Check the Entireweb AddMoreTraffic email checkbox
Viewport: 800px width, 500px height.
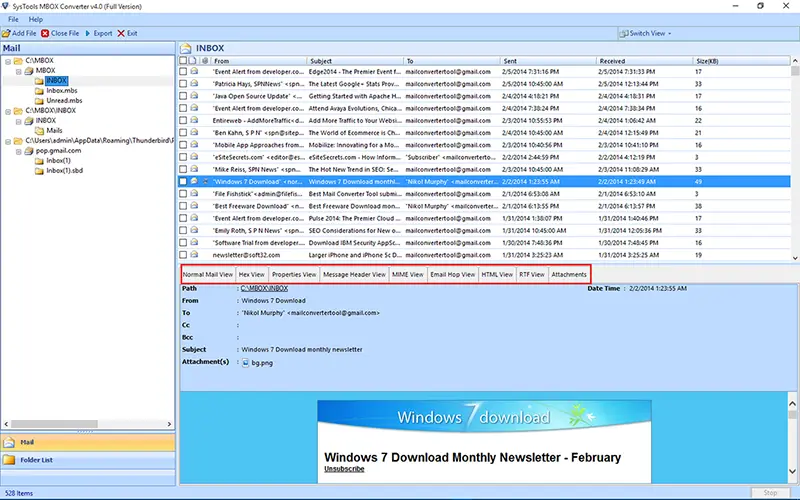(183, 121)
